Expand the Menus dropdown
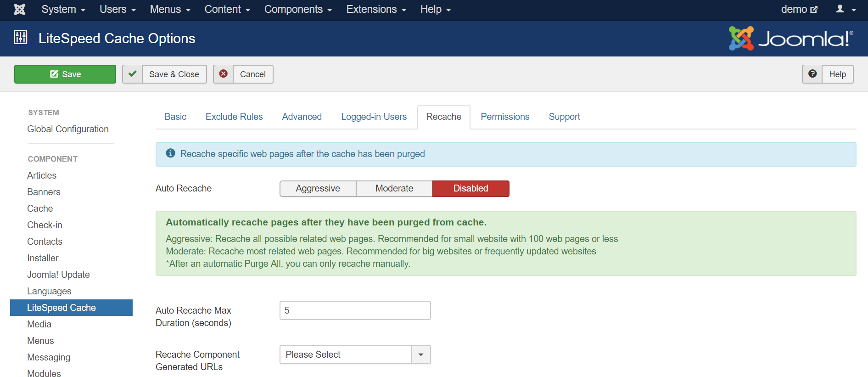Image resolution: width=868 pixels, height=377 pixels. pyautogui.click(x=170, y=9)
